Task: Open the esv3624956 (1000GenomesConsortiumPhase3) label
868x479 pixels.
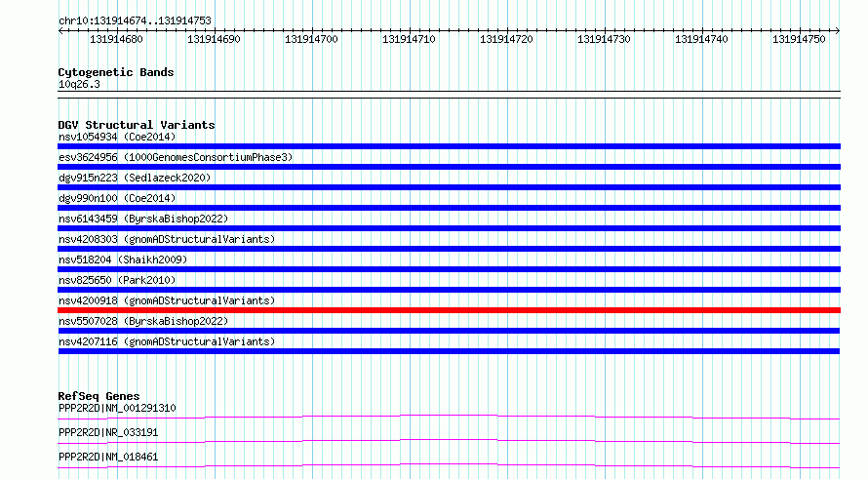Action: (176, 157)
